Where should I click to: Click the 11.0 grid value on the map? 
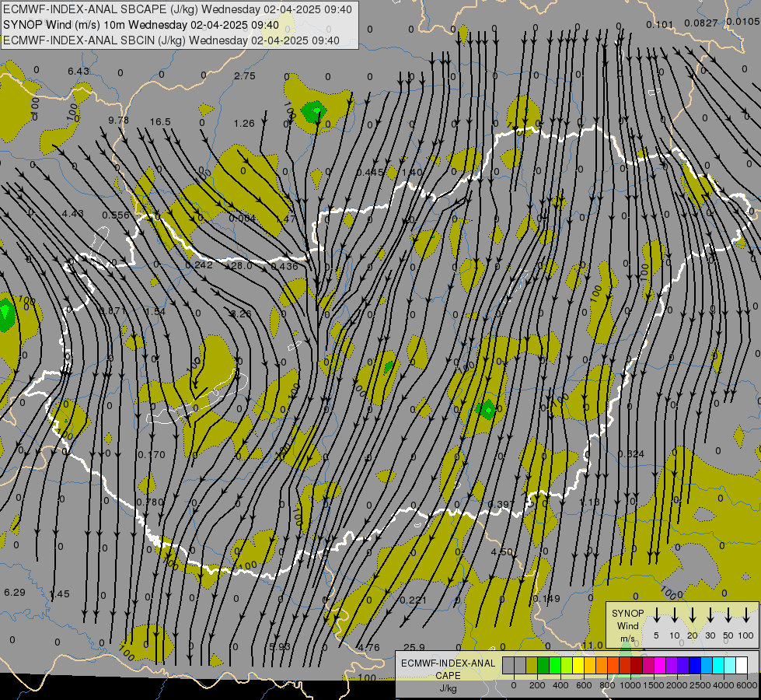click(592, 646)
